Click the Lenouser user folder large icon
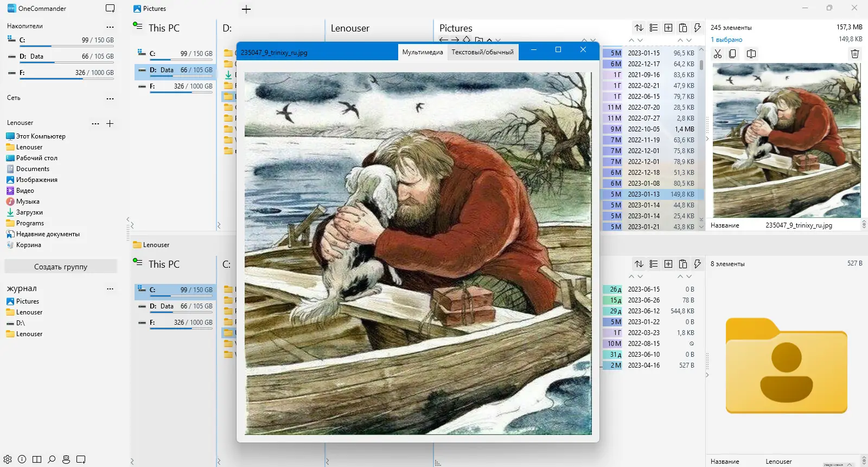The width and height of the screenshot is (868, 467). pos(786,365)
